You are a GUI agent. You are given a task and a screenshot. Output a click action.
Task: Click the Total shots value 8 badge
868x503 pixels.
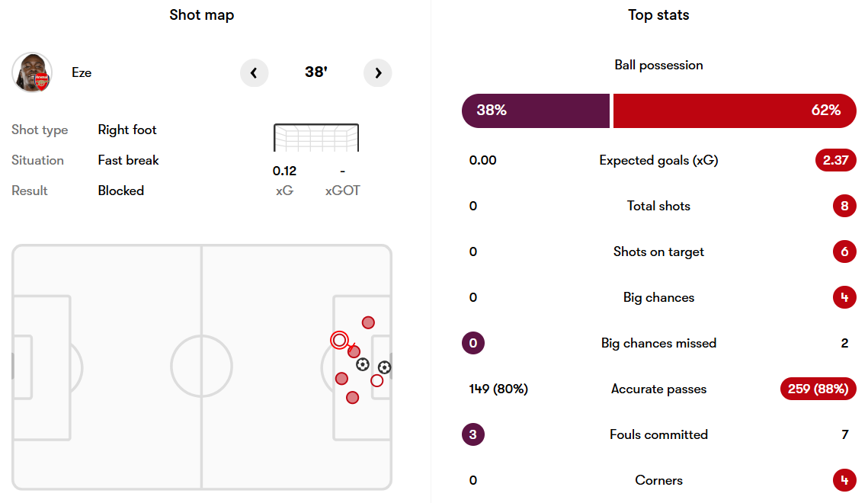pos(844,206)
